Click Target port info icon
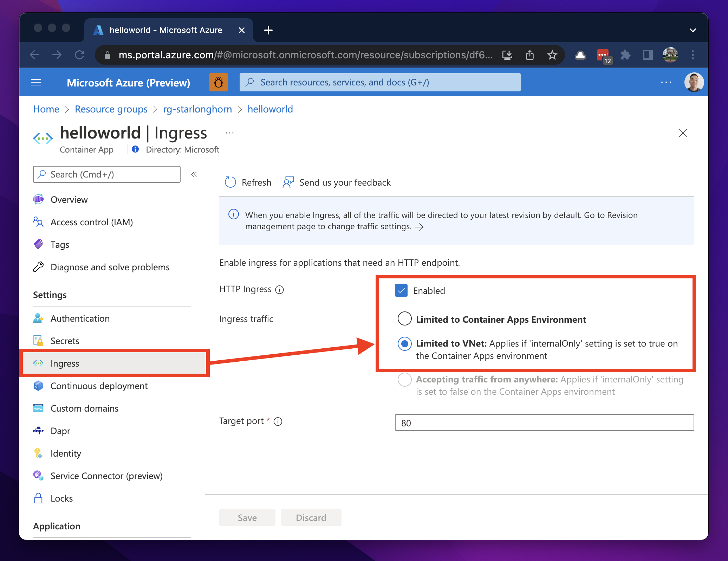Screen dimensions: 728x561 tap(278, 421)
